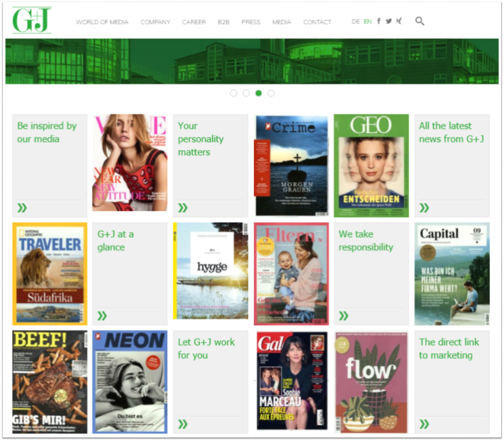
Task: Click the green building banner image
Action: (x=252, y=61)
